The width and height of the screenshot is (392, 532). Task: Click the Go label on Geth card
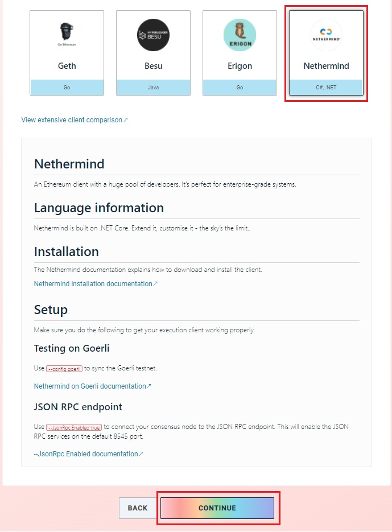(x=67, y=88)
